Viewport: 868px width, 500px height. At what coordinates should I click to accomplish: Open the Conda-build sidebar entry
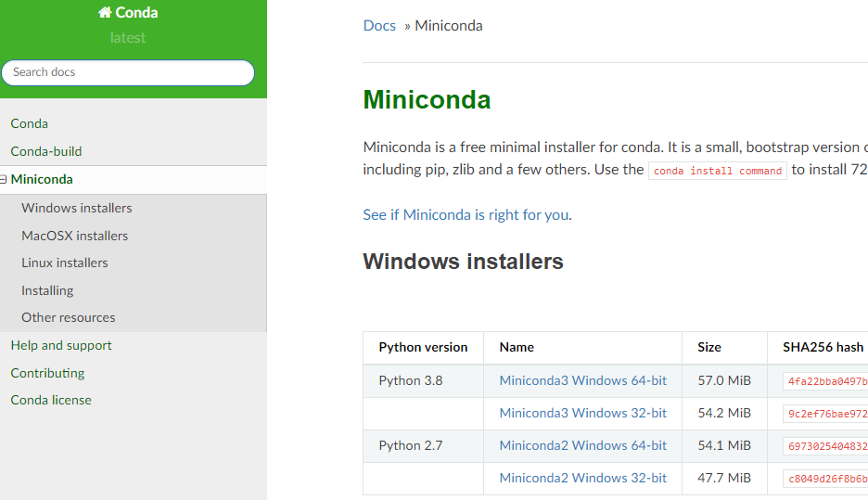click(x=46, y=151)
